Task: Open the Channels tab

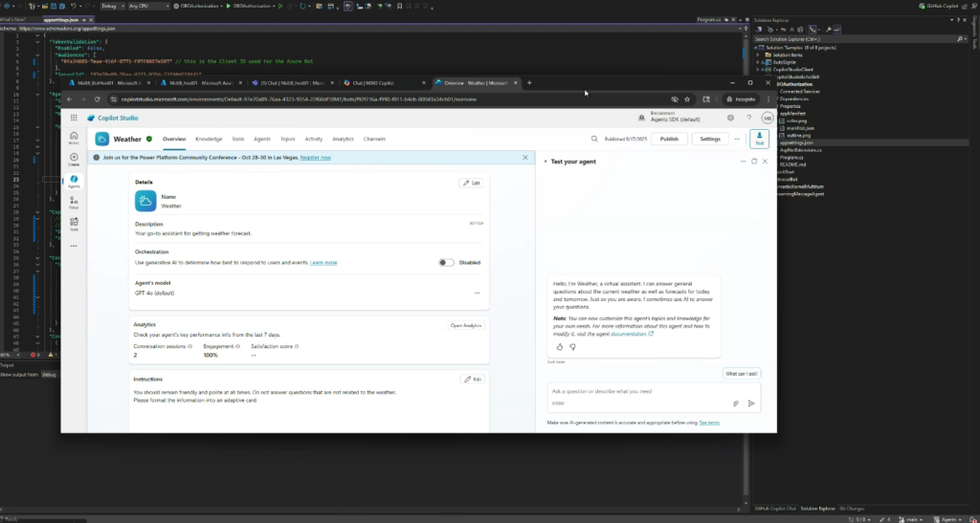Action: (374, 140)
